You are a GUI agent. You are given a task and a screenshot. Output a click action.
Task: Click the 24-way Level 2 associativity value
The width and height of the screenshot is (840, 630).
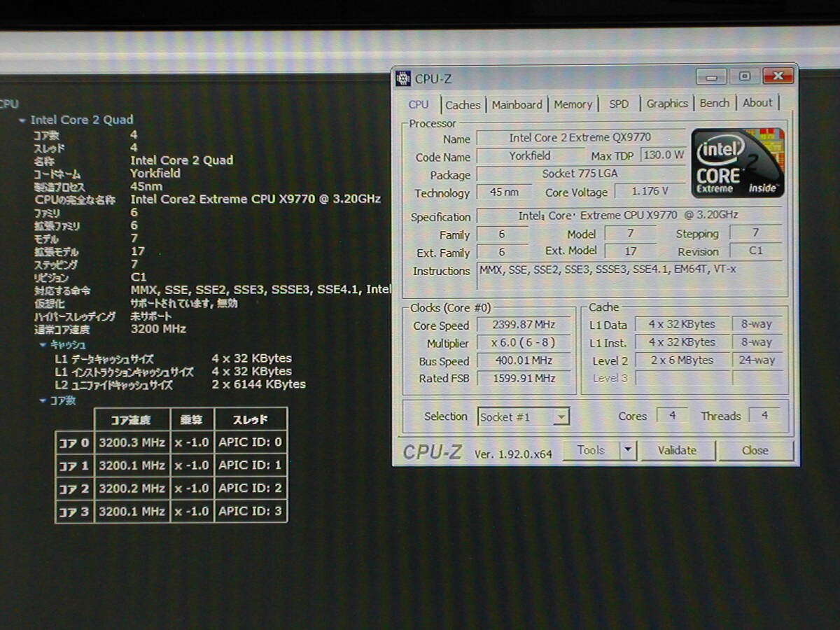757,360
